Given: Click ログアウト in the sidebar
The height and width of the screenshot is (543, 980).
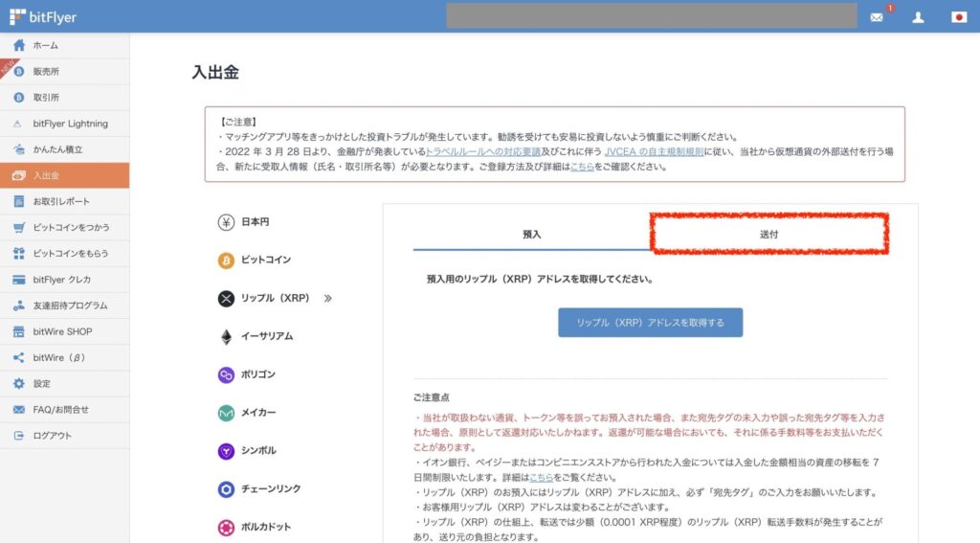Looking at the screenshot, I should [65, 436].
